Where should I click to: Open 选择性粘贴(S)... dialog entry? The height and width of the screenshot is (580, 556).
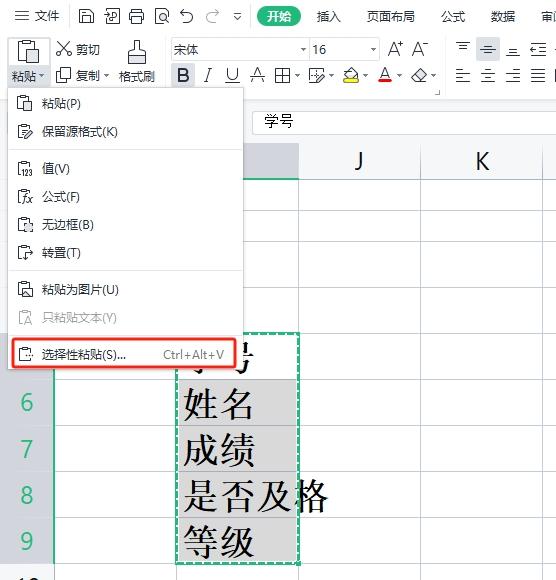[x=124, y=354]
